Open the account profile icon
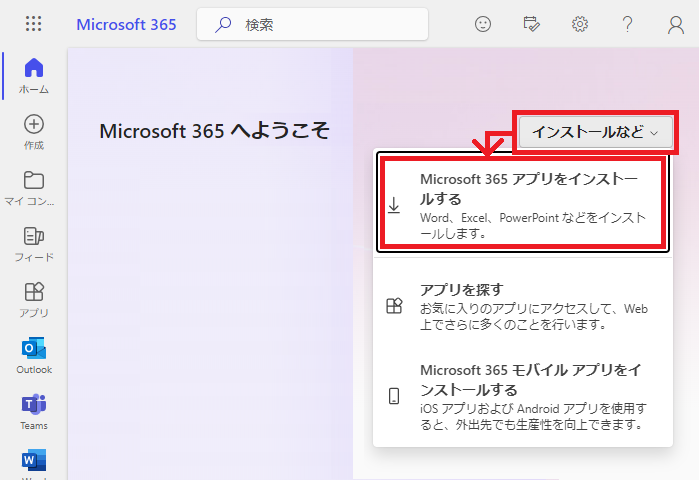The width and height of the screenshot is (699, 480). click(676, 25)
